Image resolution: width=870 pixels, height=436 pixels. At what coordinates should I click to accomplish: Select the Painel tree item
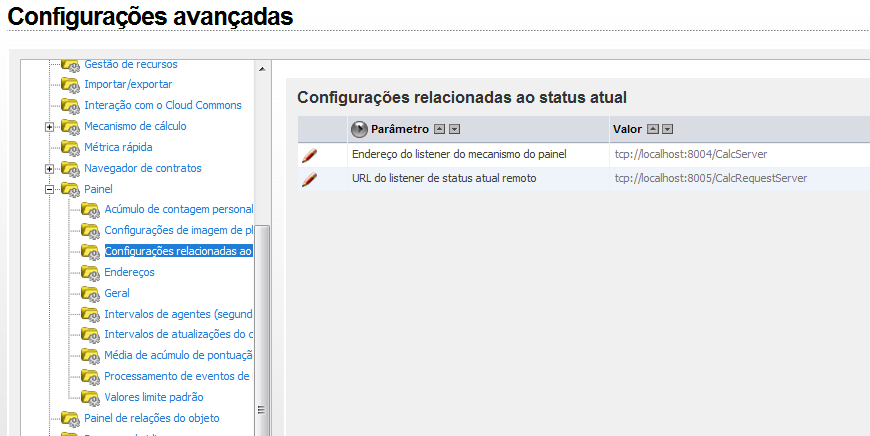pyautogui.click(x=98, y=189)
